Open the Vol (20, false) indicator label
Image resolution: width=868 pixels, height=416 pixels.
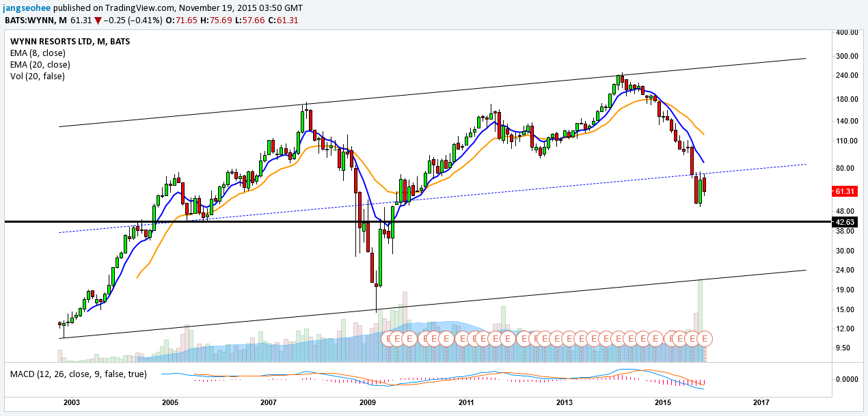click(x=38, y=76)
